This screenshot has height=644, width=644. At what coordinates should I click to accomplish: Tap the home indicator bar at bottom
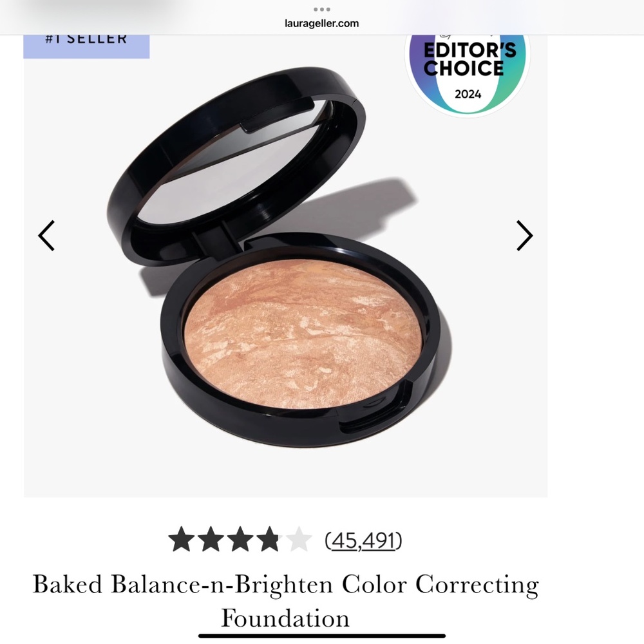point(322,636)
